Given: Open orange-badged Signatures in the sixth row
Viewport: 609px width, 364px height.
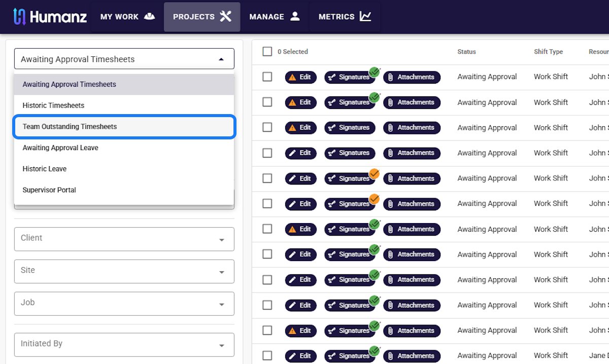Looking at the screenshot, I should click(x=350, y=204).
